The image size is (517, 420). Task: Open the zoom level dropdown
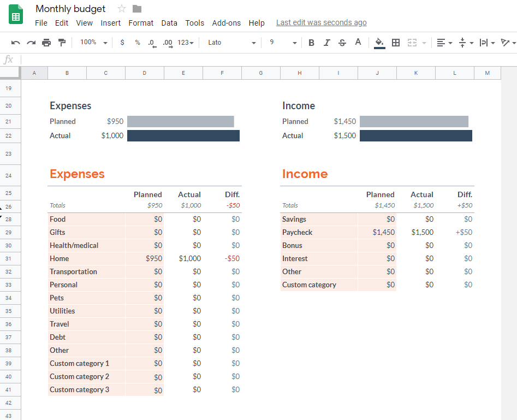click(94, 42)
